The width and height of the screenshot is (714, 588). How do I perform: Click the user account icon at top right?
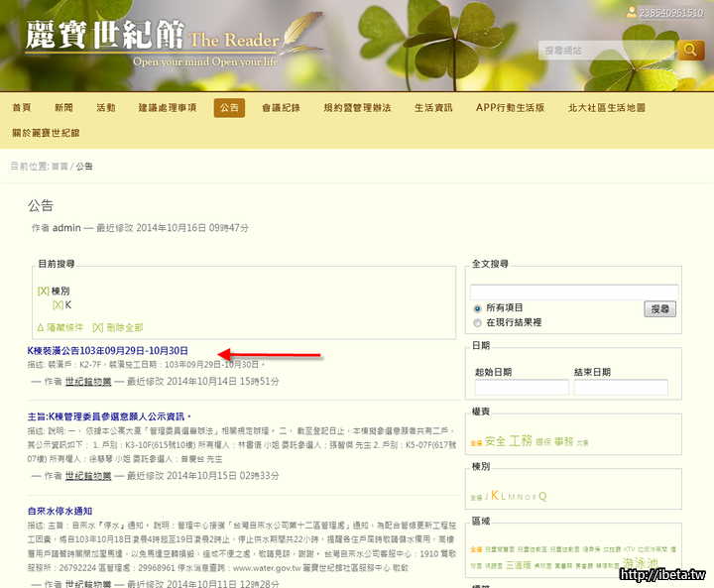632,12
